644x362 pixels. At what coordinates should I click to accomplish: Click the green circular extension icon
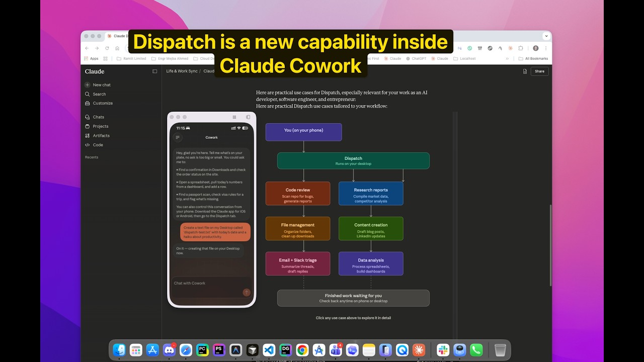coord(469,48)
